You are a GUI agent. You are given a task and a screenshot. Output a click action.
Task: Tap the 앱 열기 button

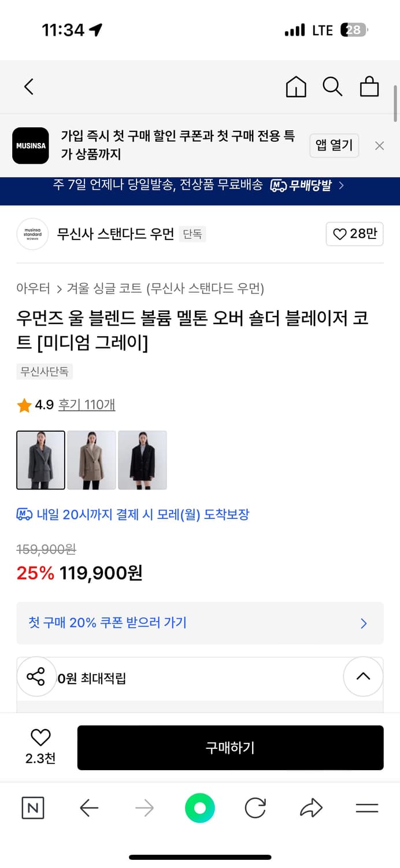pos(334,145)
